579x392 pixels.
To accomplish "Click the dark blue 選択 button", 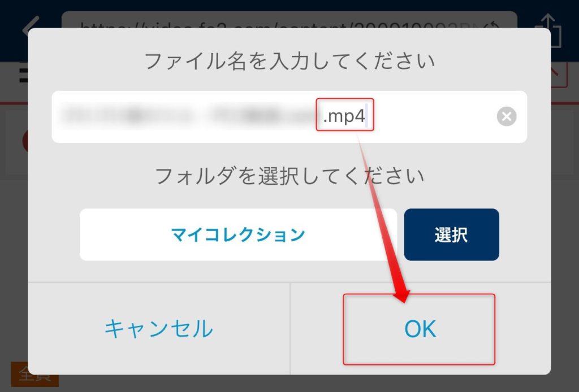I will point(452,234).
